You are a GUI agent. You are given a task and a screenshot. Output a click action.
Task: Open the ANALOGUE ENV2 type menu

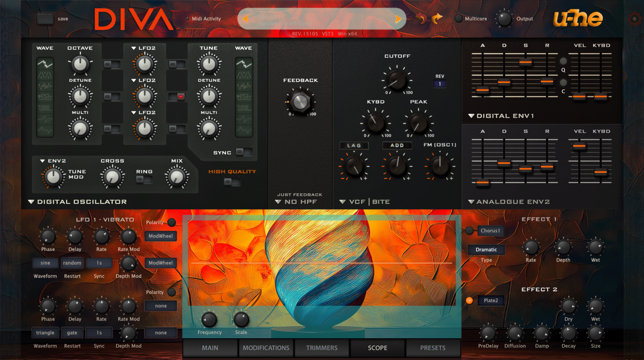click(x=509, y=202)
